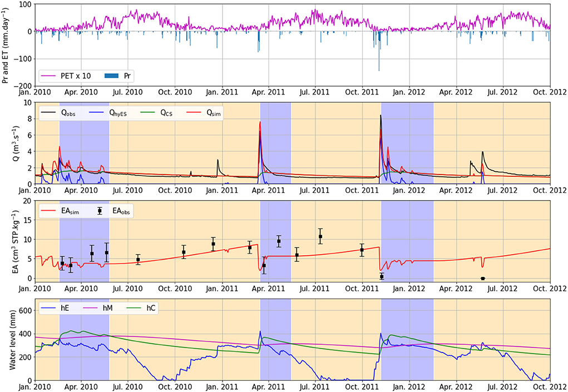Click 'Apr. 2010' under the Water level panel

(81, 386)
